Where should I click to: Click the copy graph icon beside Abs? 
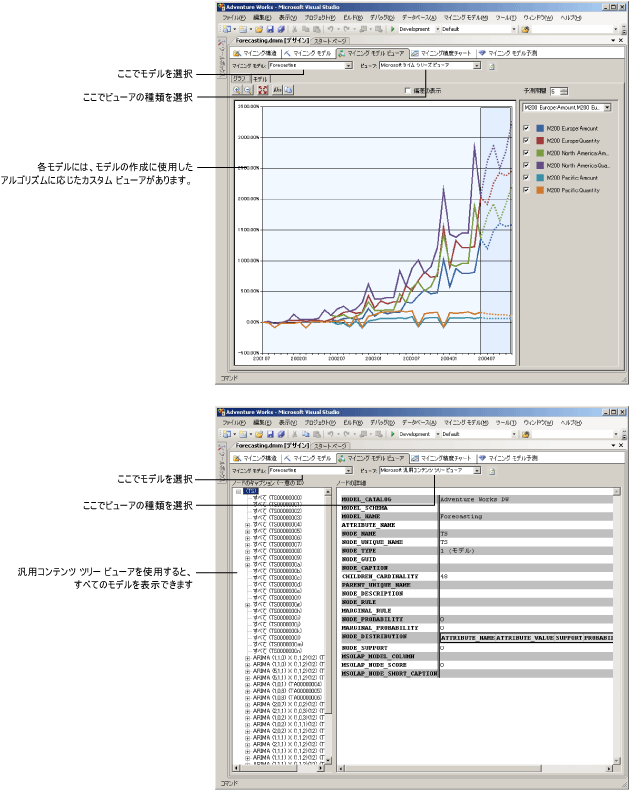point(288,89)
